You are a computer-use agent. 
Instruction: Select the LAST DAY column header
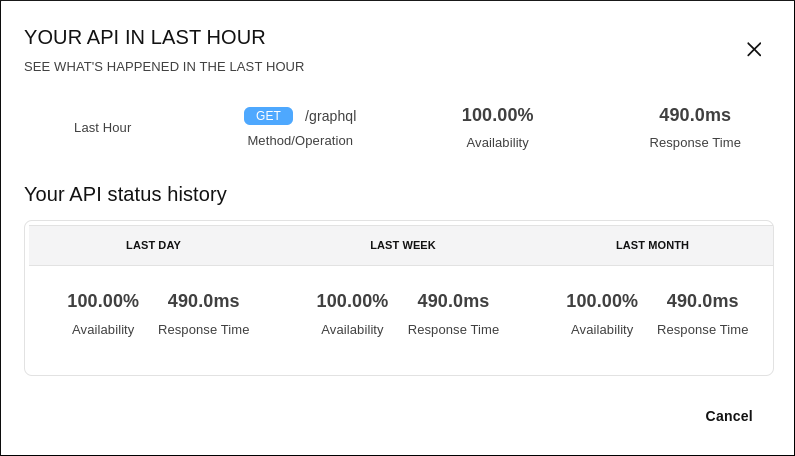click(153, 245)
